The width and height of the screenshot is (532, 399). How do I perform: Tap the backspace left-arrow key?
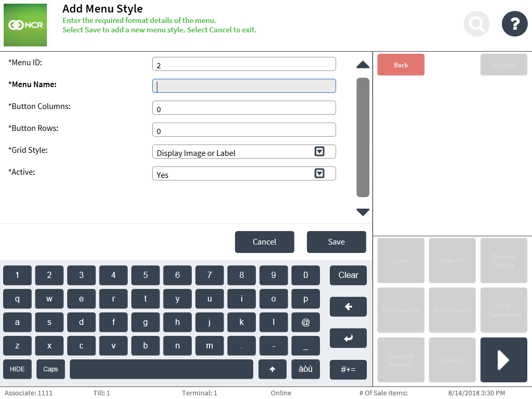point(348,307)
